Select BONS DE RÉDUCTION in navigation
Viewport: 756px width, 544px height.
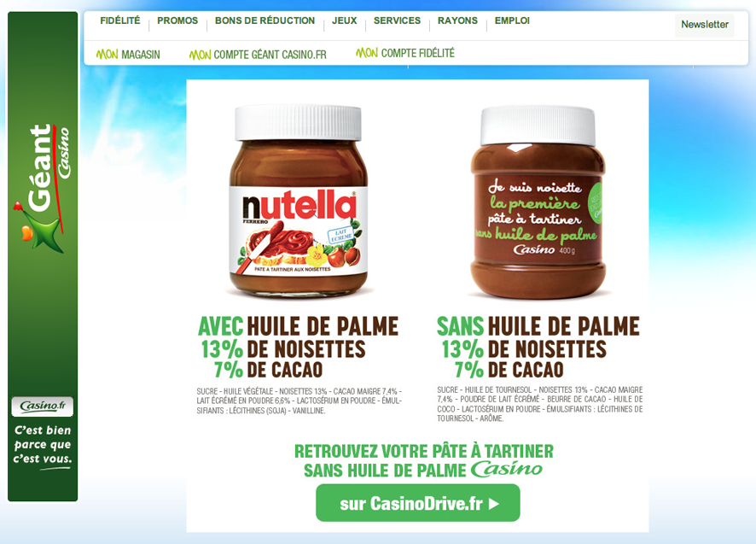coord(265,20)
